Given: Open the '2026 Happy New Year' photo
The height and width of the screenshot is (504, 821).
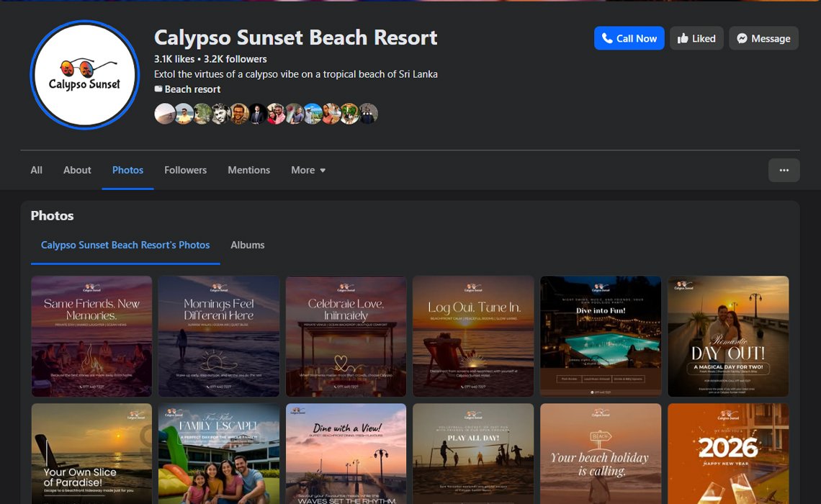Looking at the screenshot, I should coord(728,453).
